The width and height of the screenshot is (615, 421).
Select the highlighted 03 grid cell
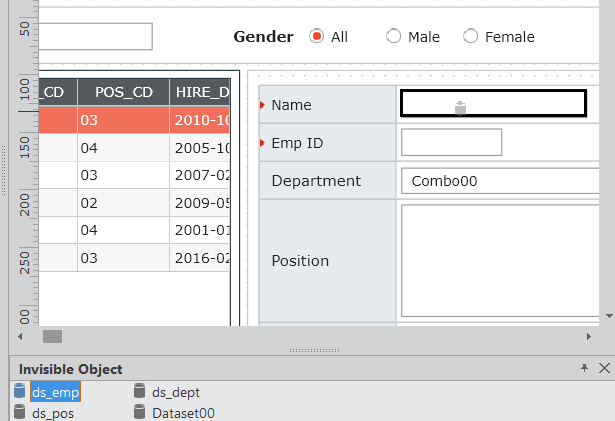(124, 120)
